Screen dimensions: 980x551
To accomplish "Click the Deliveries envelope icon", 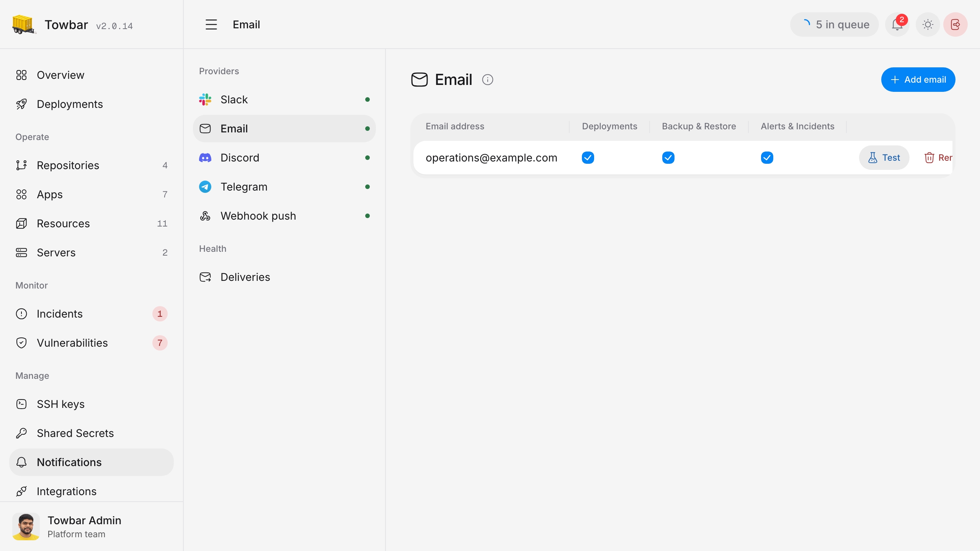I will point(205,277).
